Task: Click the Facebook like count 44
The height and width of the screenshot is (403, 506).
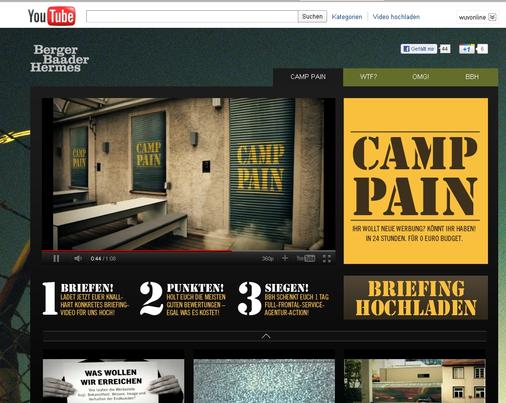Action: click(x=445, y=49)
